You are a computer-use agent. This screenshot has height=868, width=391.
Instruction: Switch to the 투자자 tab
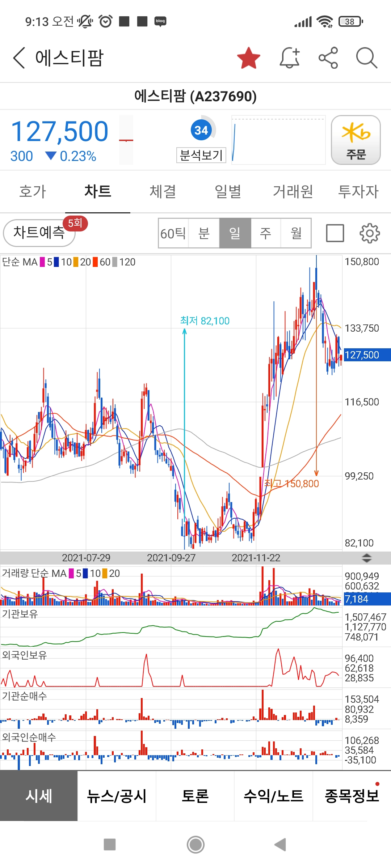[x=358, y=191]
